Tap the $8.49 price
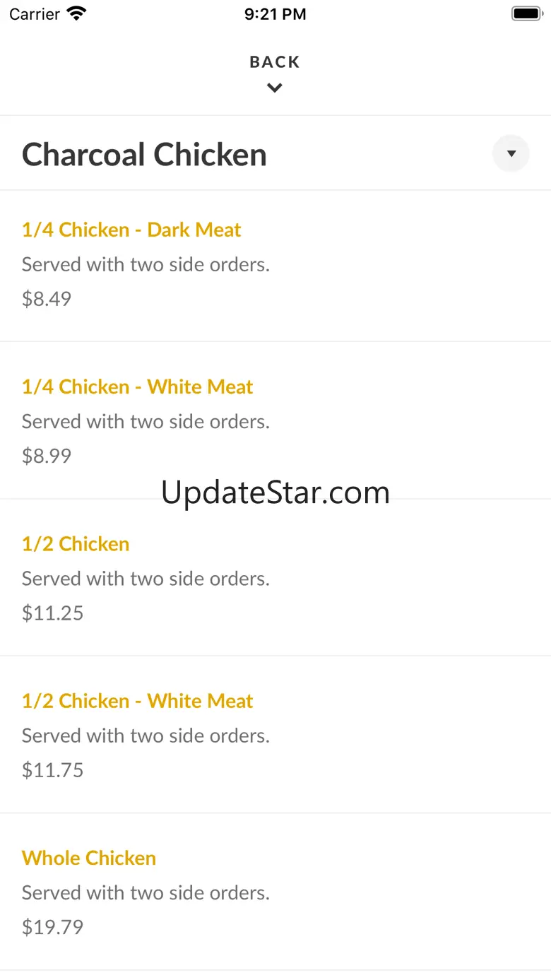The height and width of the screenshot is (980, 551). 47,299
